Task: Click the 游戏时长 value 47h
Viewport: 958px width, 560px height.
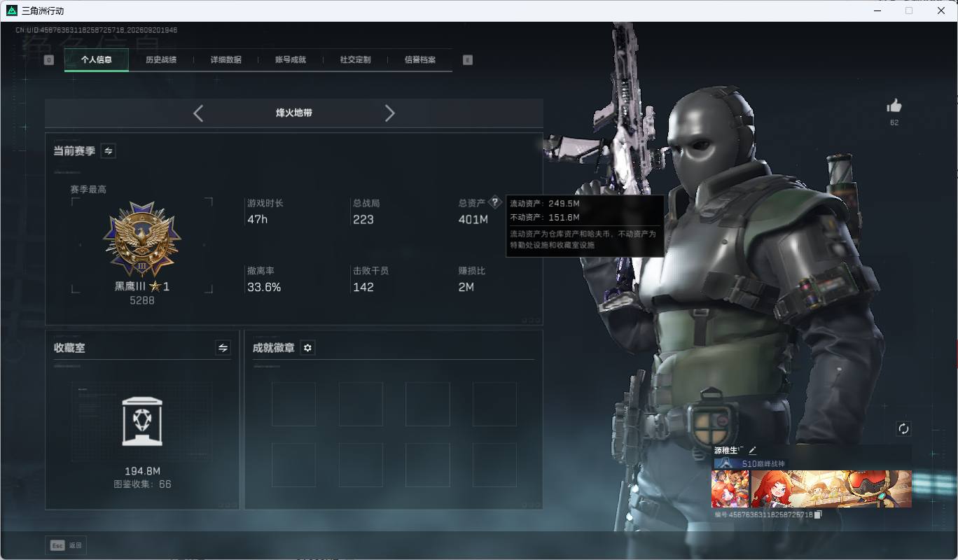Action: [257, 219]
